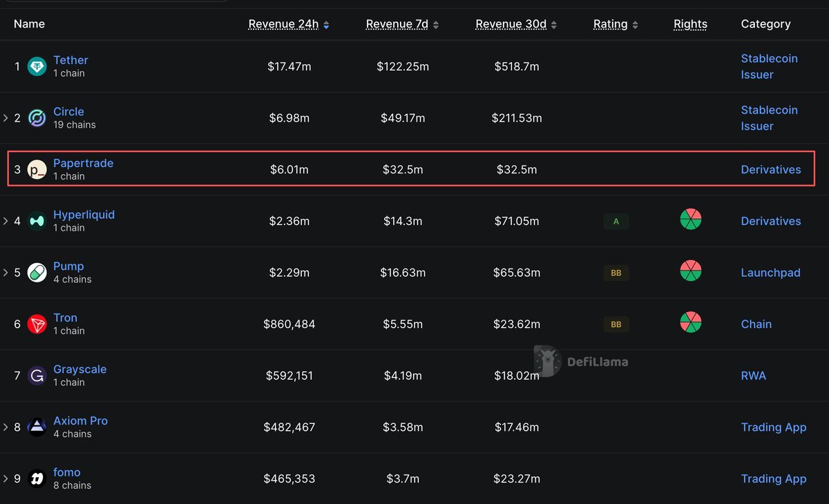Open Tether's Stablecoin Issuer category
The image size is (829, 504).
[x=769, y=66]
